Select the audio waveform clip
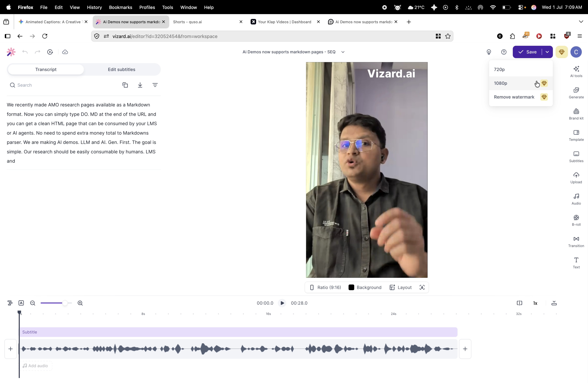The image size is (588, 383). (x=238, y=349)
